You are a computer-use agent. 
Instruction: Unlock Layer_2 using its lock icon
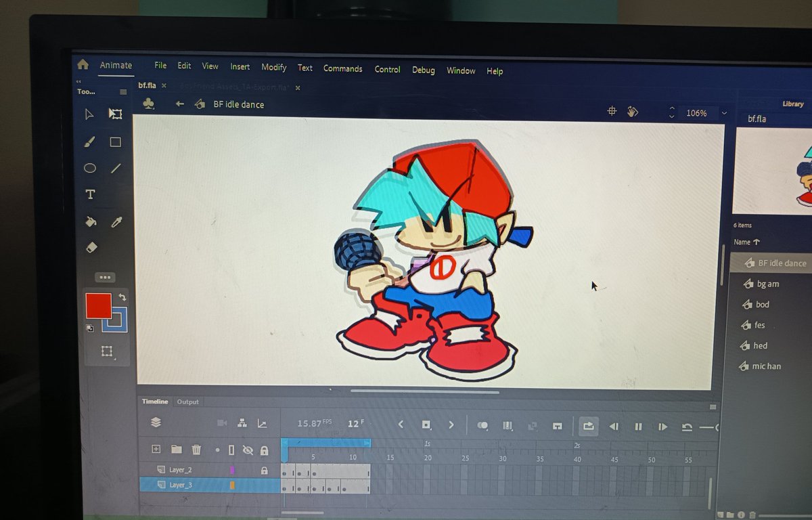(x=264, y=470)
